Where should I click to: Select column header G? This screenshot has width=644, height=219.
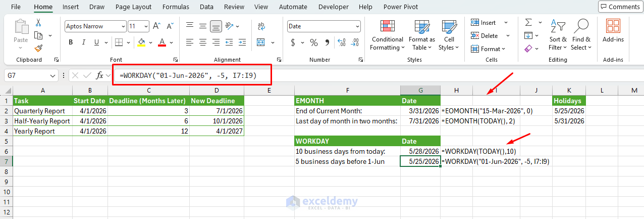(420, 90)
